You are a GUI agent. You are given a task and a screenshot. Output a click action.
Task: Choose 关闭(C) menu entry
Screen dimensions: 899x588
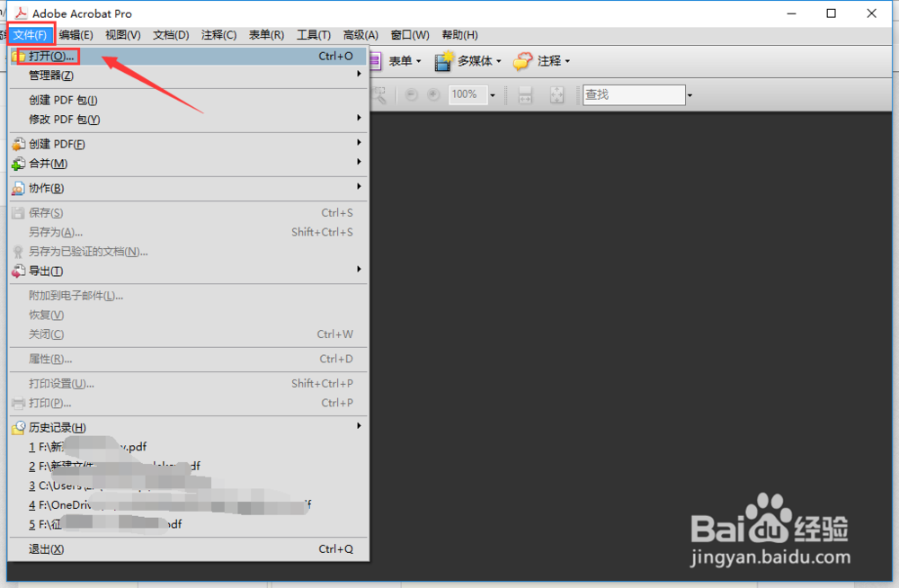pos(188,334)
